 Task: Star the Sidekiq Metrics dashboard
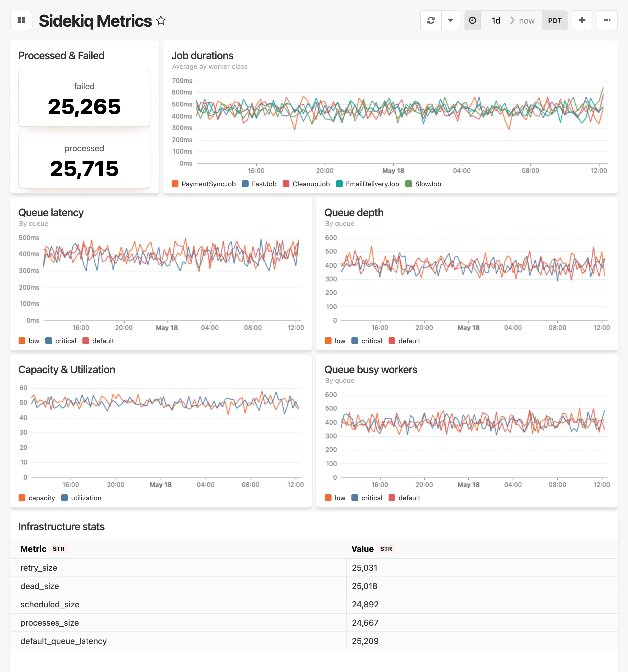coord(161,21)
